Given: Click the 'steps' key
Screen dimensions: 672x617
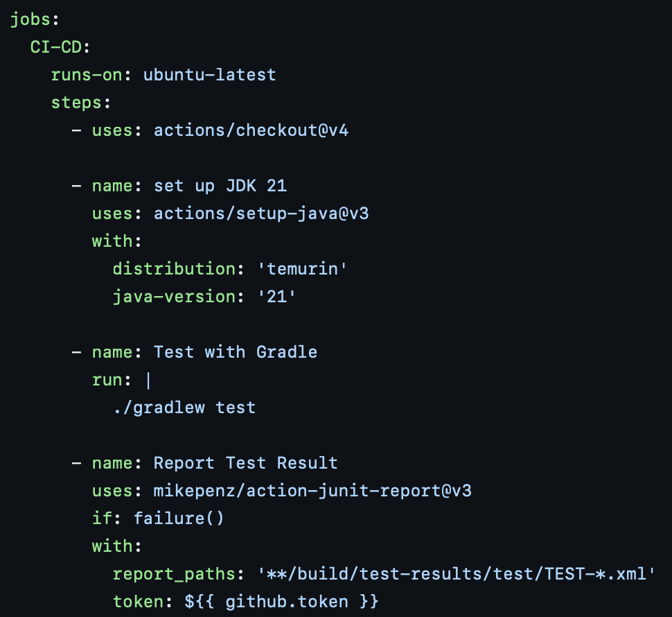Looking at the screenshot, I should coord(76,103).
